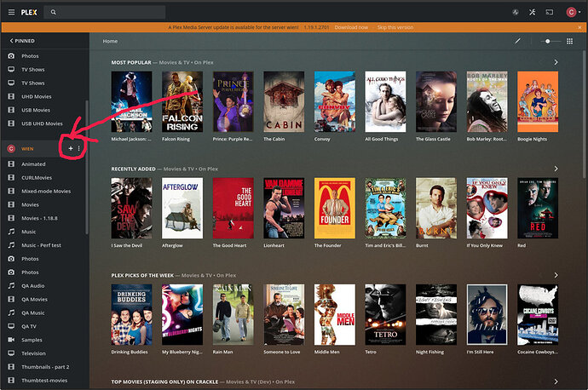Image resolution: width=588 pixels, height=390 pixels.
Task: Click the "The Glass Castle" title text
Action: pos(433,139)
